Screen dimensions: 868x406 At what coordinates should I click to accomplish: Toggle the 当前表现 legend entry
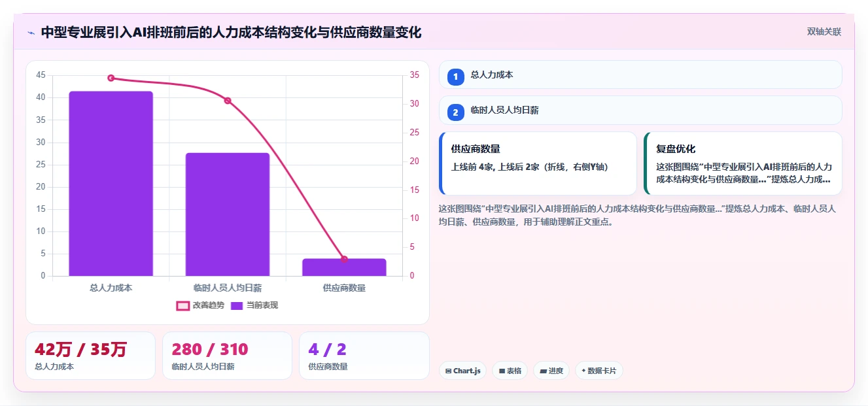coord(254,305)
